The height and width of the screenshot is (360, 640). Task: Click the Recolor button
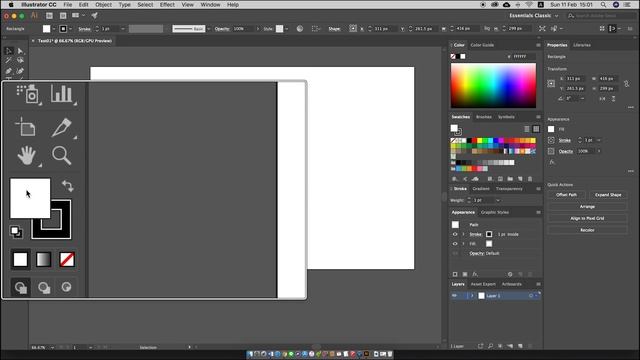click(x=587, y=231)
